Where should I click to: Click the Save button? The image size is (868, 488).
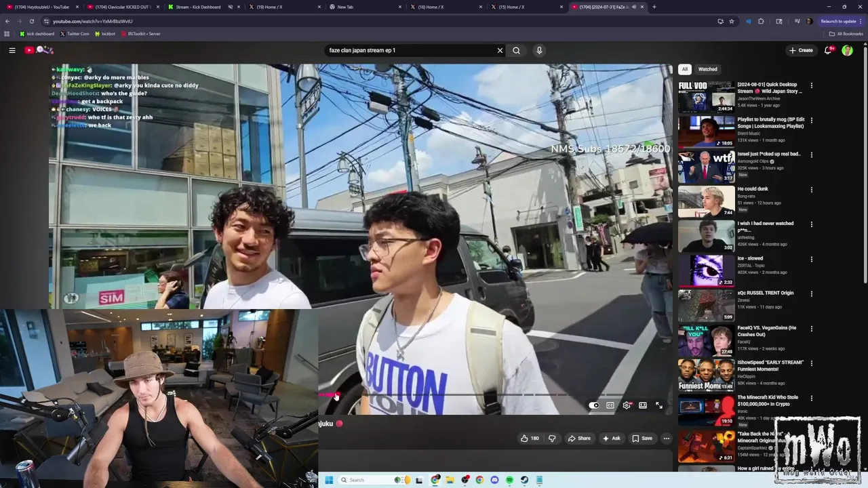[x=642, y=439]
